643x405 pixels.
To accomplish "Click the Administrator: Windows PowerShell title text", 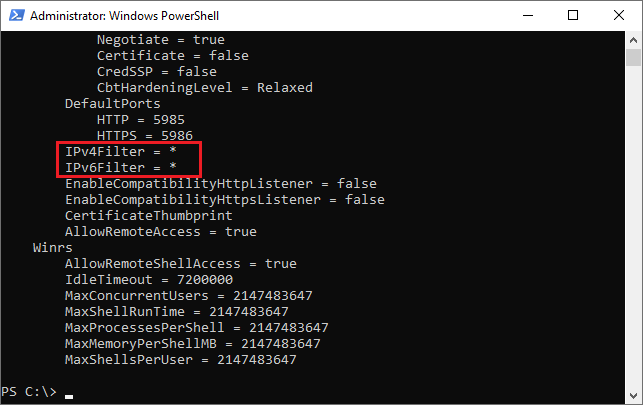I will click(124, 16).
